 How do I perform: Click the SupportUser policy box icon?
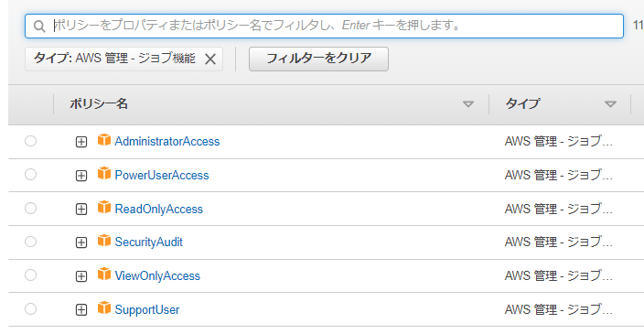click(x=104, y=308)
